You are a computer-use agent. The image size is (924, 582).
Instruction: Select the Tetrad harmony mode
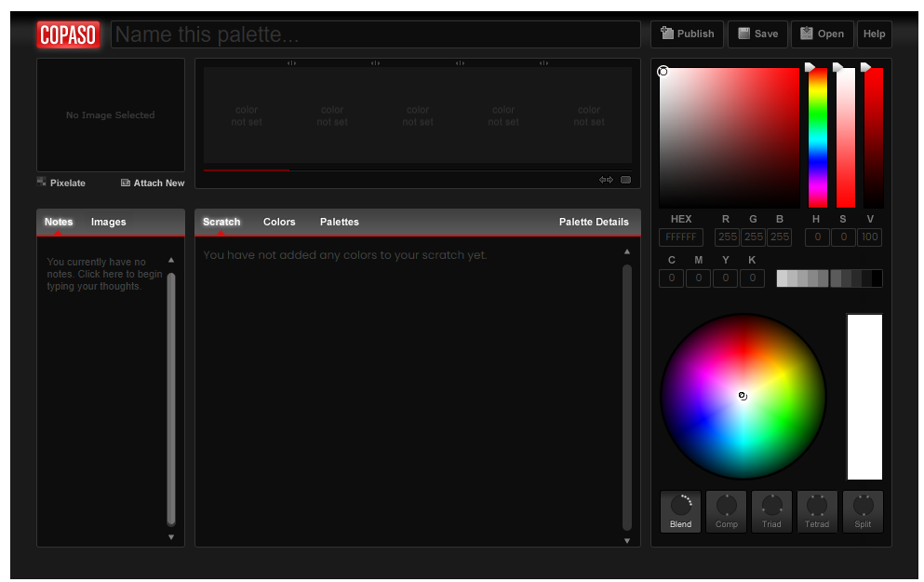tap(817, 512)
